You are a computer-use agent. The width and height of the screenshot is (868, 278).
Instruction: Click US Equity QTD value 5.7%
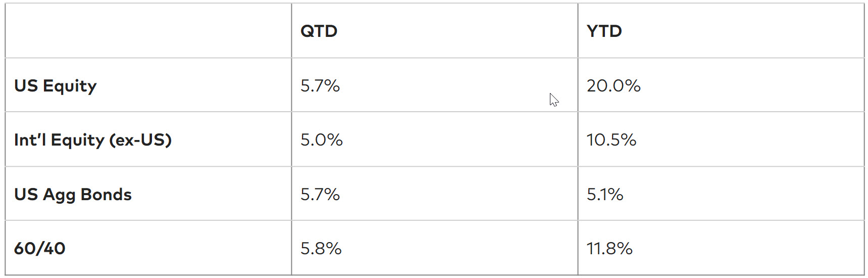320,85
